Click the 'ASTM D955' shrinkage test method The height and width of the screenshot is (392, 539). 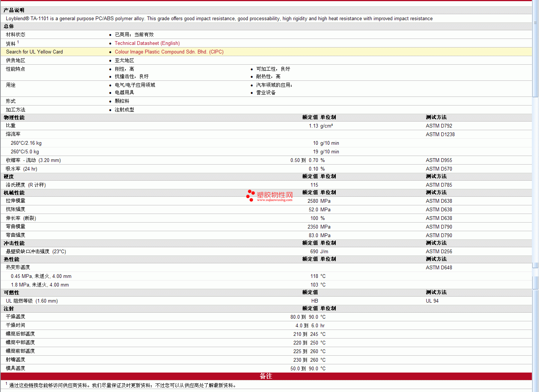pos(439,160)
